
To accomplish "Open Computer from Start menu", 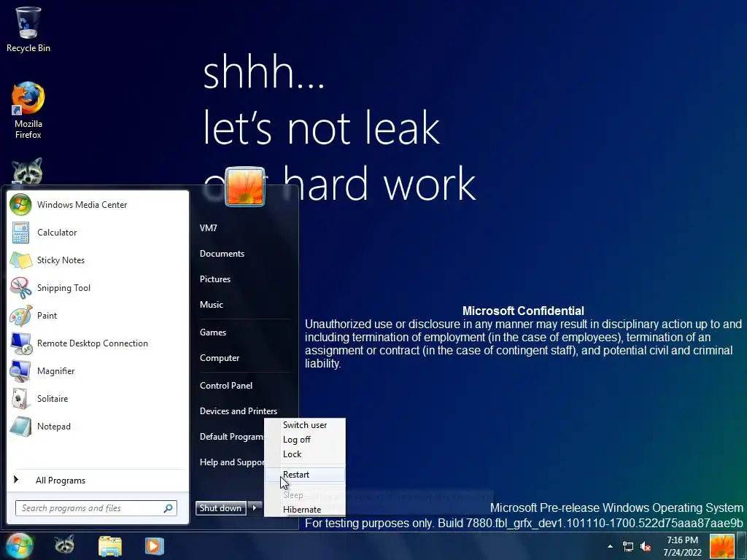I will click(220, 358).
